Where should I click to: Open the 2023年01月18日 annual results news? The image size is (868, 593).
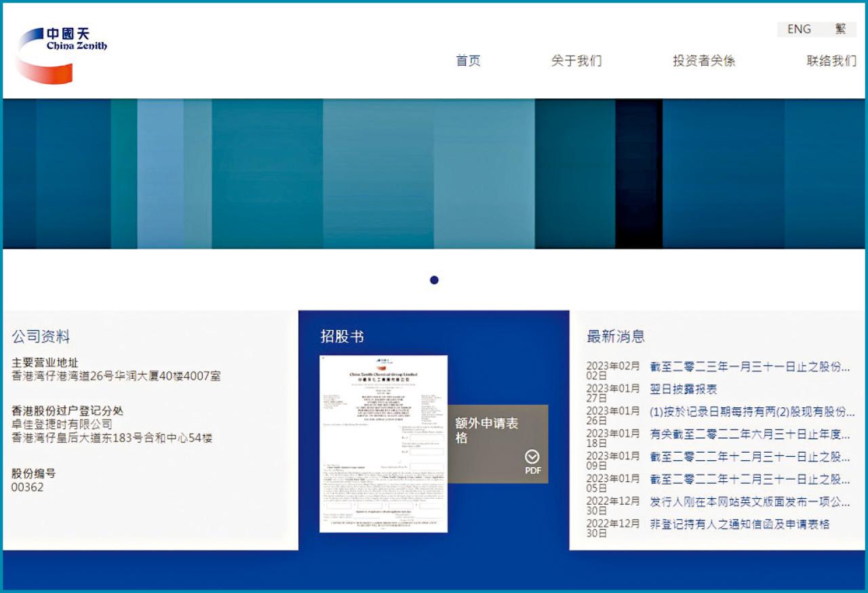coord(749,434)
